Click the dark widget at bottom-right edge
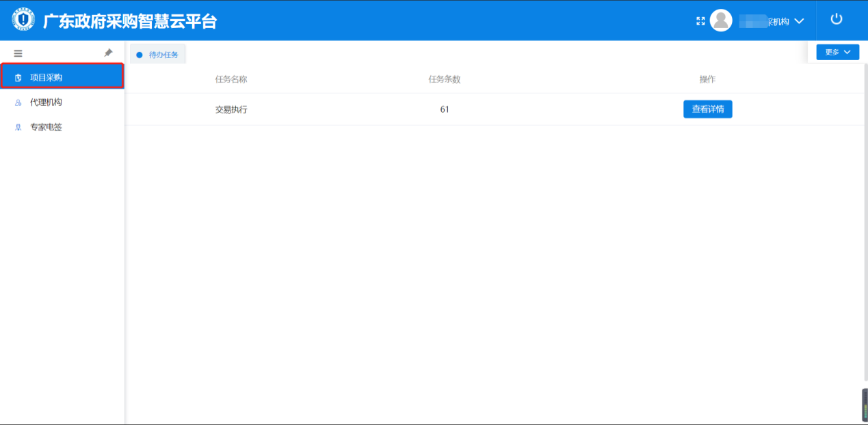 coord(864,405)
